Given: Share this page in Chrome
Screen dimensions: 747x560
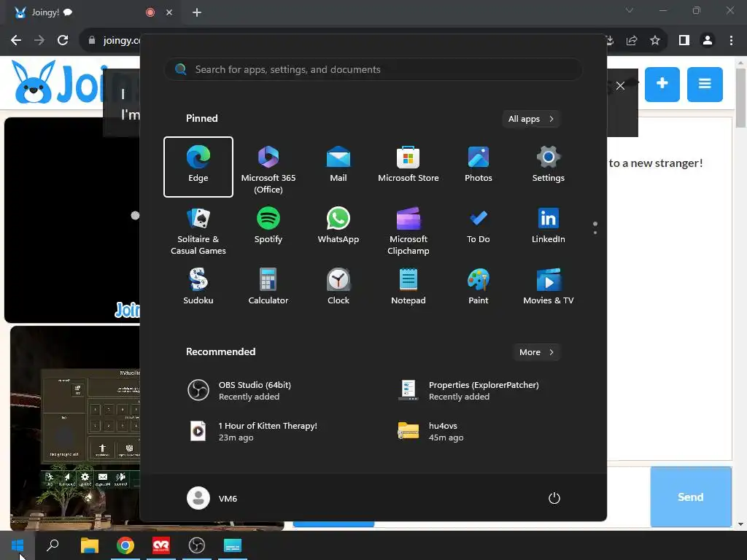Looking at the screenshot, I should click(x=632, y=41).
